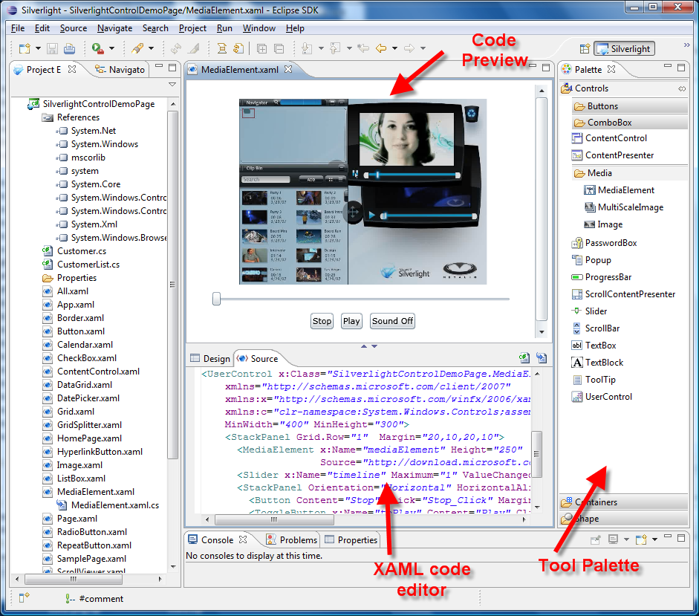Select the ProgressBar palette control

pyautogui.click(x=608, y=277)
